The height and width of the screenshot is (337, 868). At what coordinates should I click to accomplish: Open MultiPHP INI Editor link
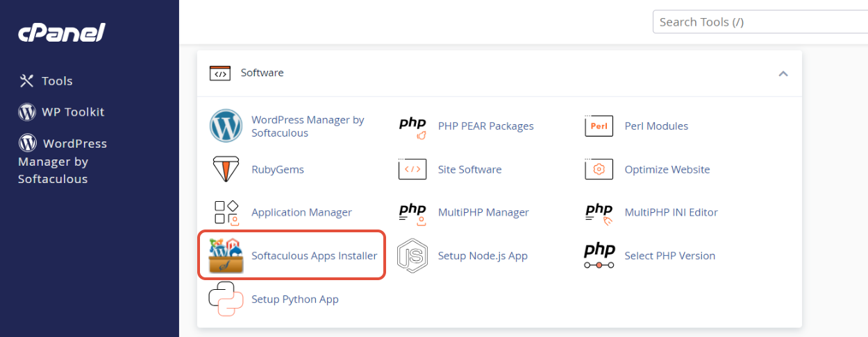click(671, 212)
